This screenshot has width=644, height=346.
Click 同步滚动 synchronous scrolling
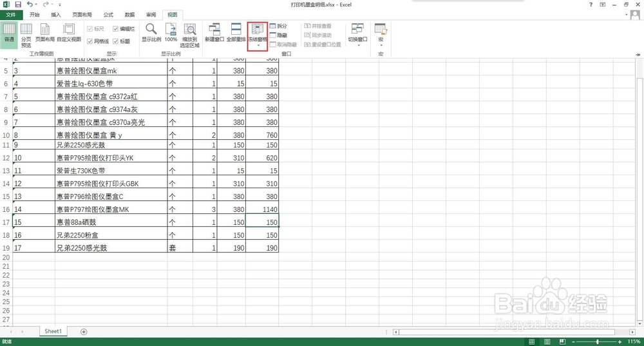click(x=317, y=35)
